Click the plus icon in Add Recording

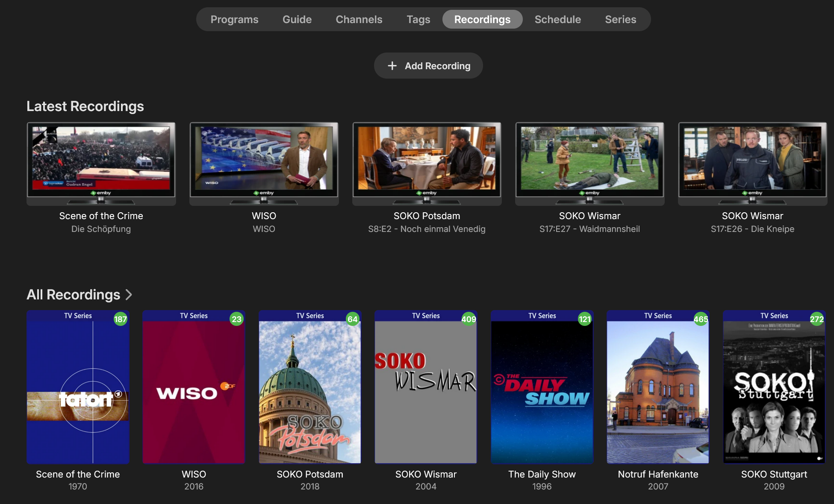coord(392,66)
